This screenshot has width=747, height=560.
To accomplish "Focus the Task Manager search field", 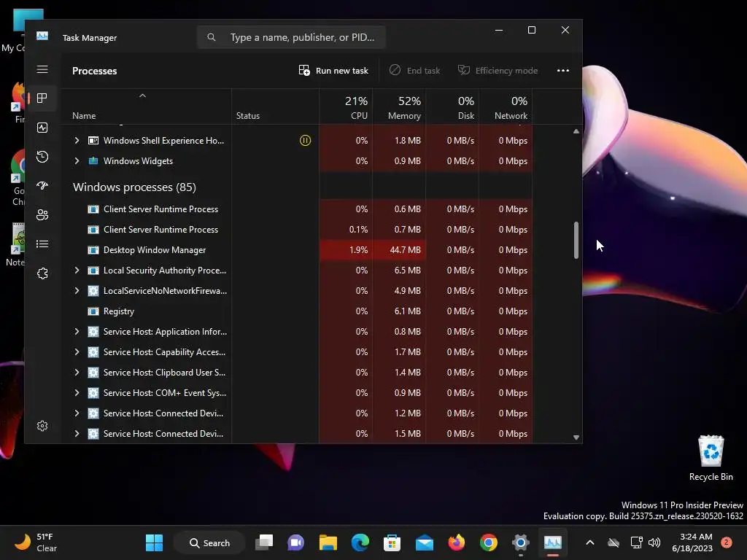I will tap(291, 37).
